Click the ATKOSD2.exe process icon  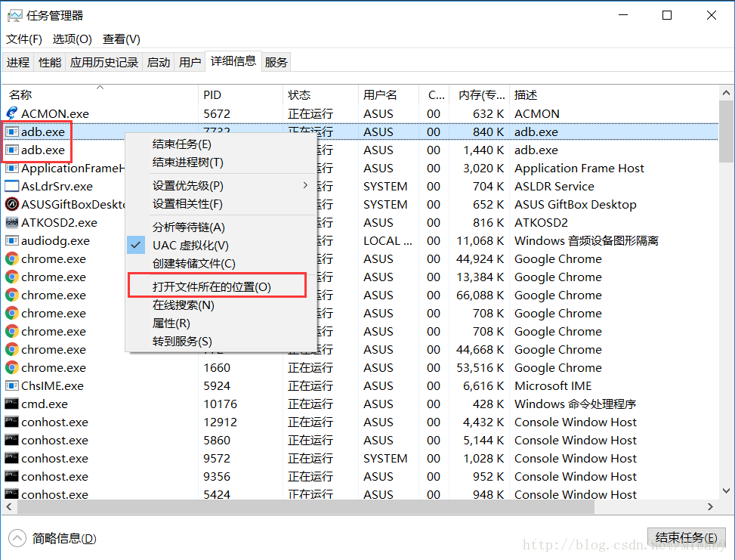[x=12, y=222]
